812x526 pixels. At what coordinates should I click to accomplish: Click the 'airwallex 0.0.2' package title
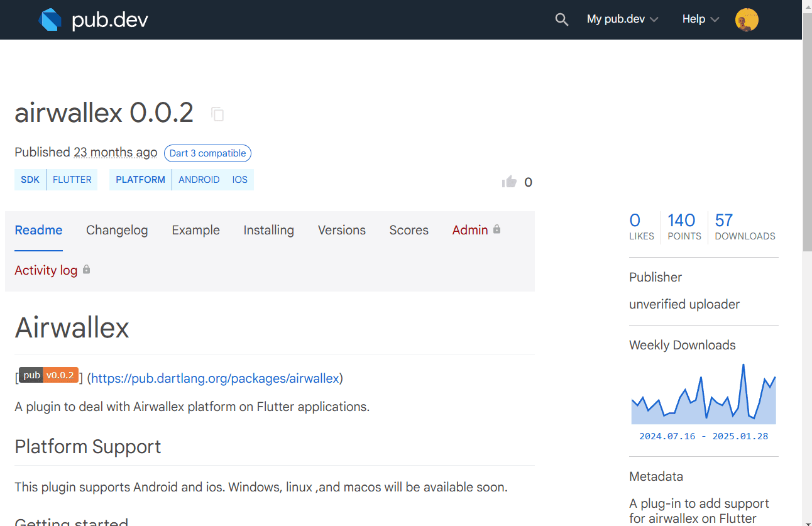(104, 113)
